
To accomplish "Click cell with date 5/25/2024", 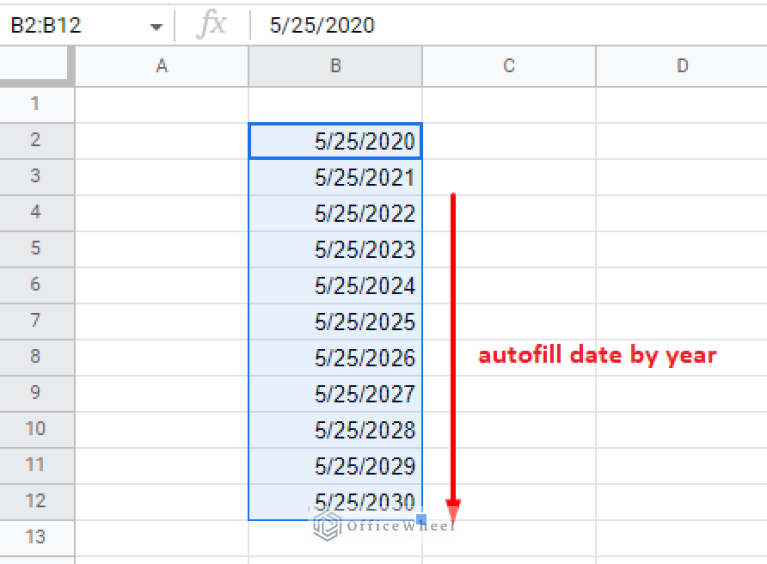I will [335, 286].
